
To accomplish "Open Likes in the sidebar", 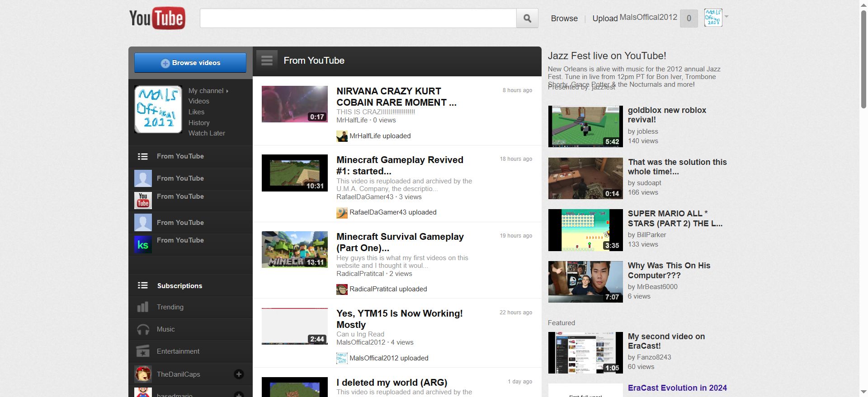I will point(196,112).
